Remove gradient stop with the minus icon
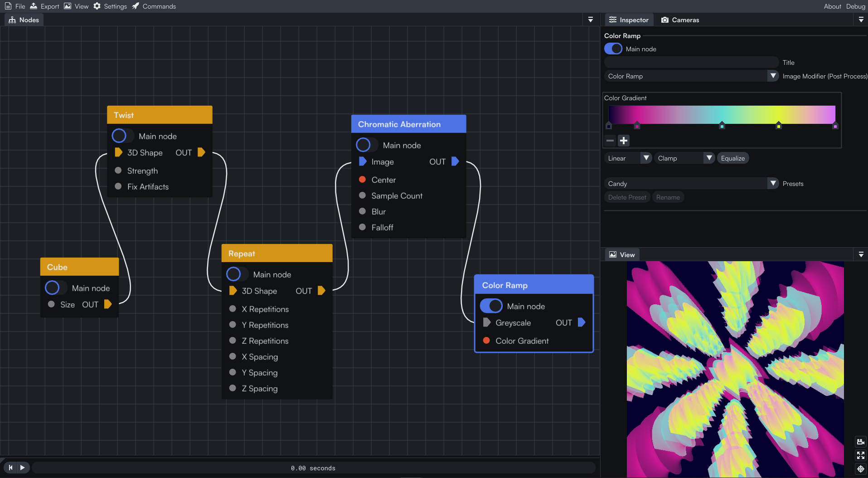Screen dimensions: 868x478 tap(610, 141)
